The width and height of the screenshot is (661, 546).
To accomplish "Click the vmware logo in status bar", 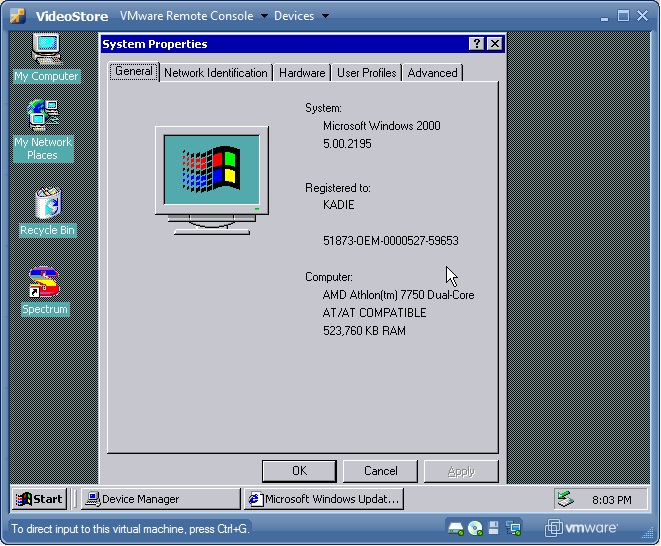I will (581, 528).
